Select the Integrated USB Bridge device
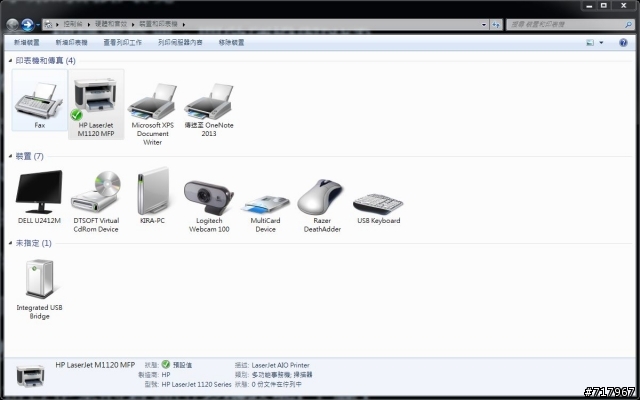 click(x=39, y=289)
